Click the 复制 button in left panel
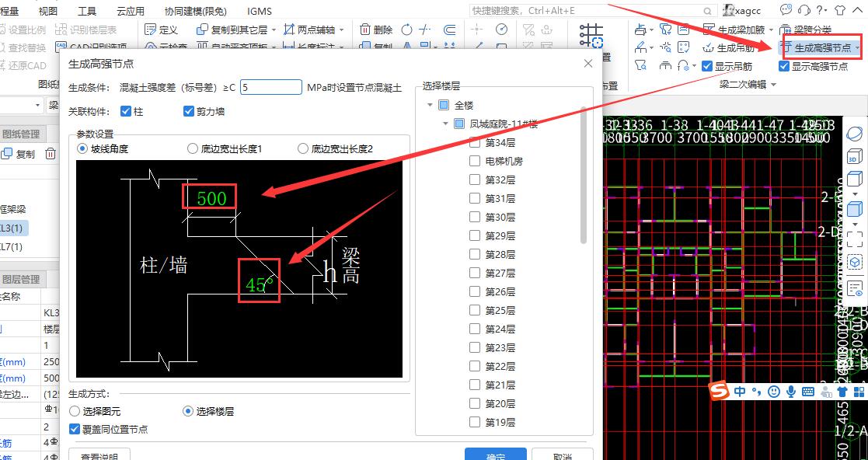Viewport: 868px width, 460px height. (x=18, y=154)
